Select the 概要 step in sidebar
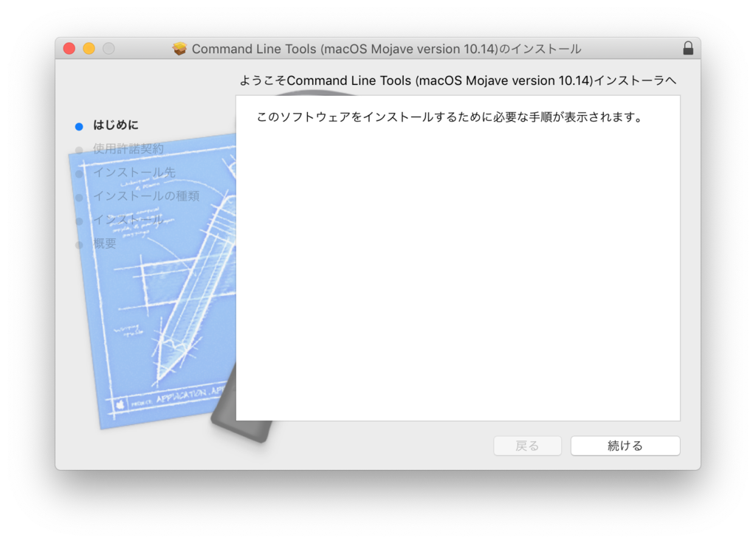This screenshot has width=756, height=543. (105, 243)
